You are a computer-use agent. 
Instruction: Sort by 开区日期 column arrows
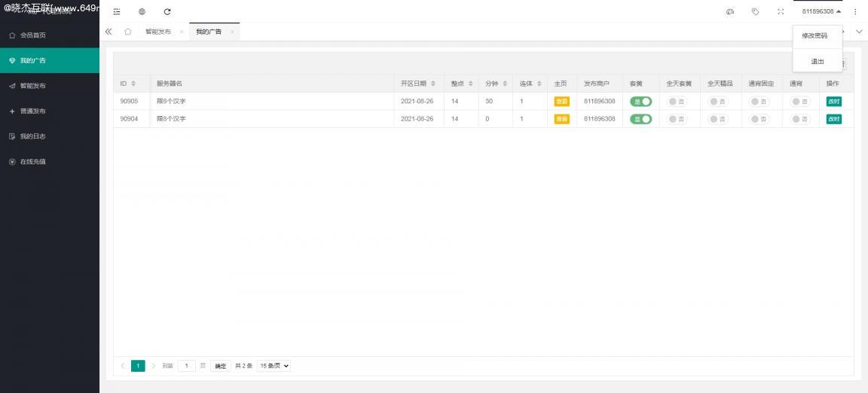(433, 84)
